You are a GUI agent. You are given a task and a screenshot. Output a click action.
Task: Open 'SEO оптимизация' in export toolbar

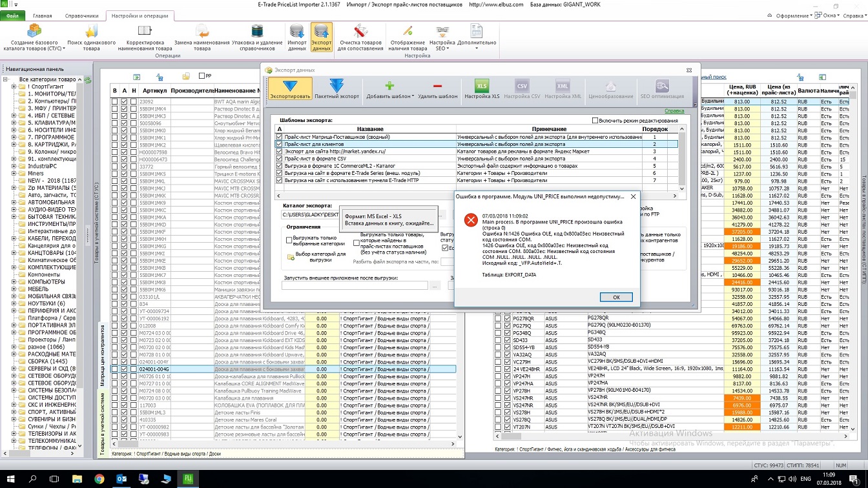(x=662, y=89)
